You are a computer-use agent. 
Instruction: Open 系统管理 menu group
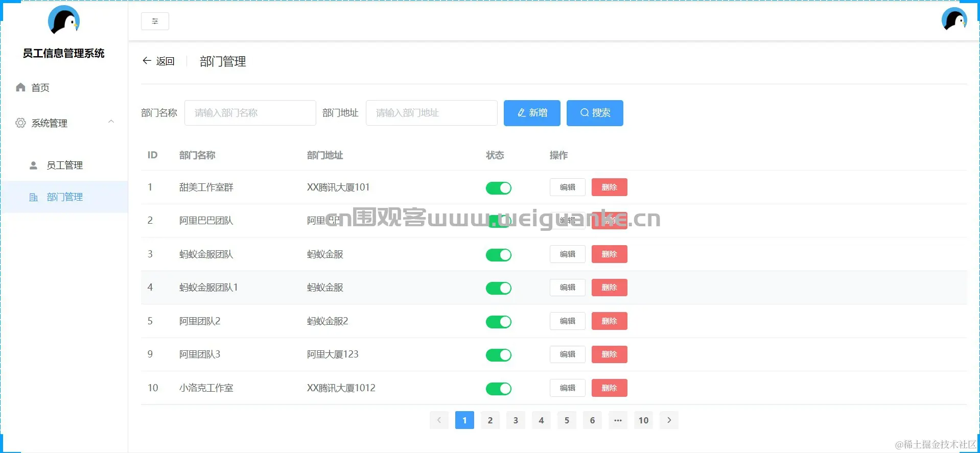click(x=64, y=123)
